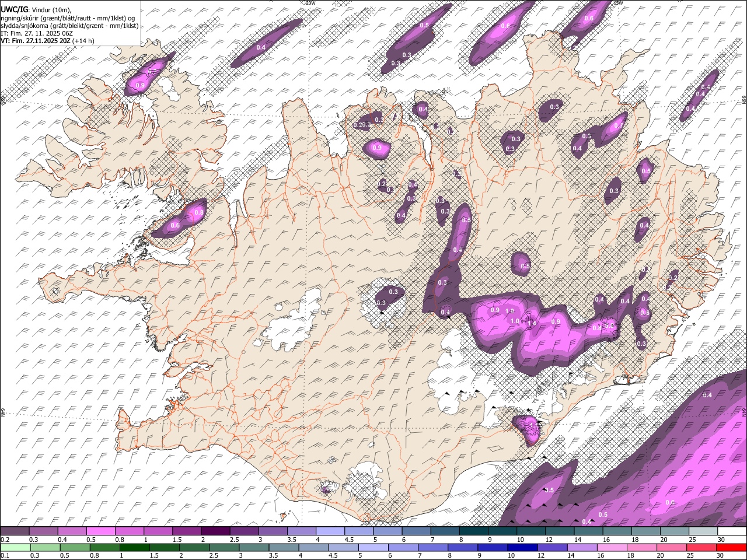
Task: Click the teal 12 swatch in the upper legend row
Action: tap(559, 531)
